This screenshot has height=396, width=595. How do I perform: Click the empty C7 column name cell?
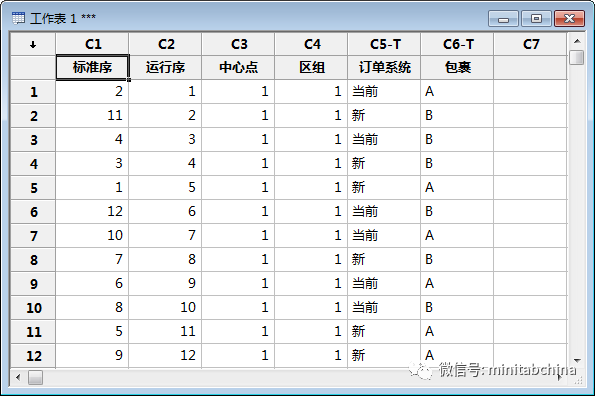(530, 68)
